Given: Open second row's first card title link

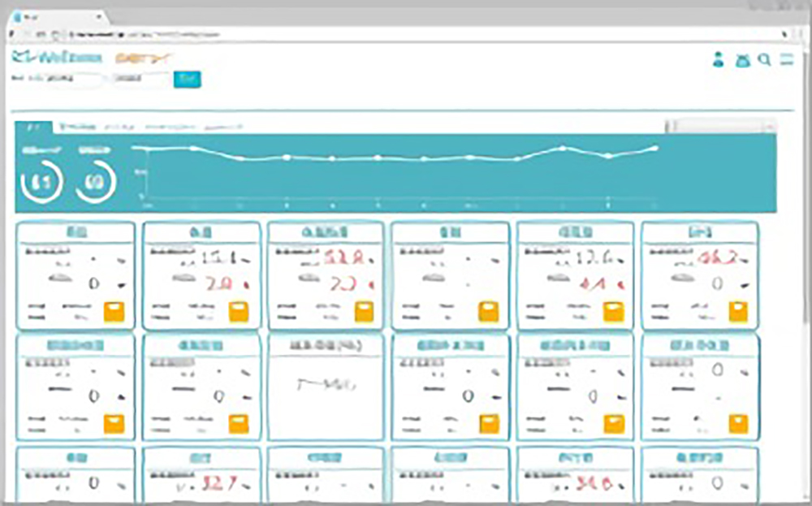Looking at the screenshot, I should coord(76,345).
